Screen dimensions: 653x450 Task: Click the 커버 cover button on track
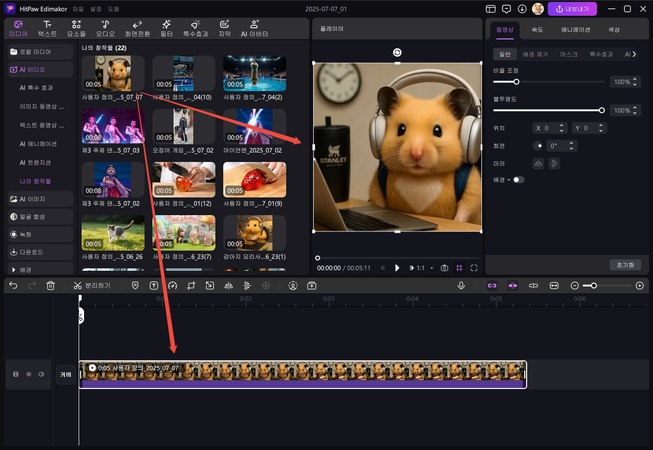[x=66, y=374]
